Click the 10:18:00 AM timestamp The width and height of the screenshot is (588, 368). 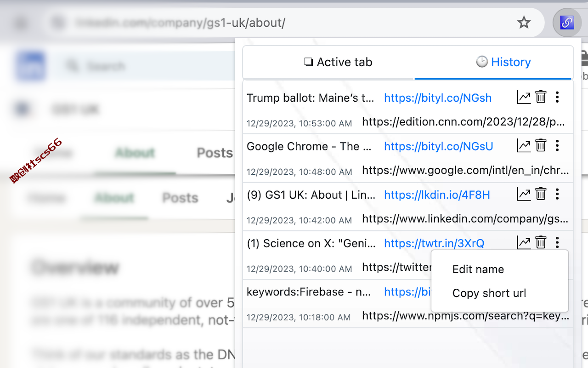click(x=299, y=317)
